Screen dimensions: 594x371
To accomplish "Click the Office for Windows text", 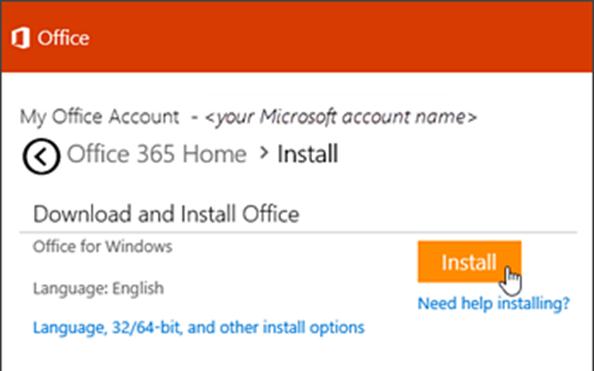I will (x=103, y=247).
